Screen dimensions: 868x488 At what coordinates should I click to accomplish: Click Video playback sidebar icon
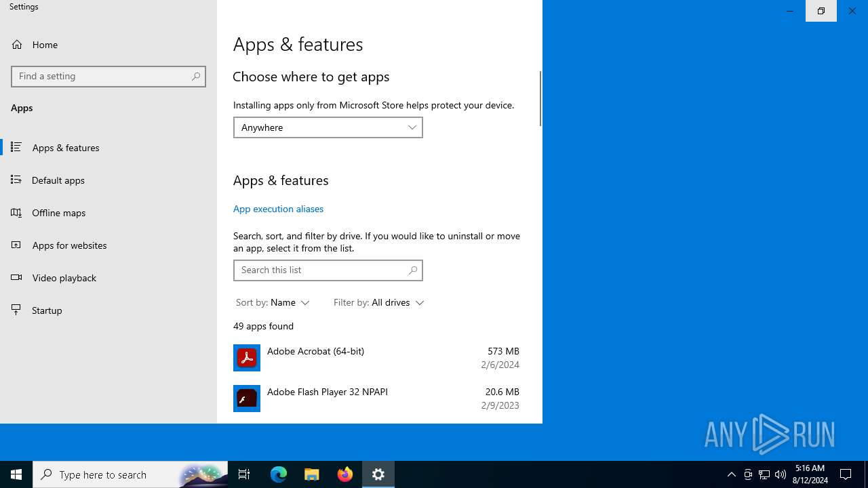pos(16,277)
